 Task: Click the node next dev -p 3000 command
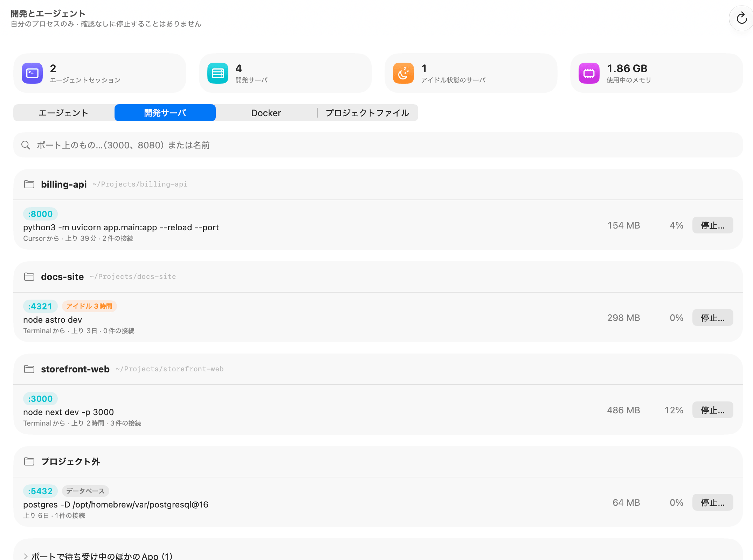coord(69,412)
